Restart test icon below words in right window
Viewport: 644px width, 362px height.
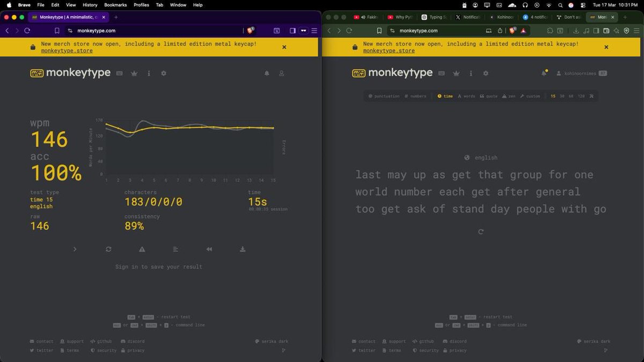(x=481, y=232)
